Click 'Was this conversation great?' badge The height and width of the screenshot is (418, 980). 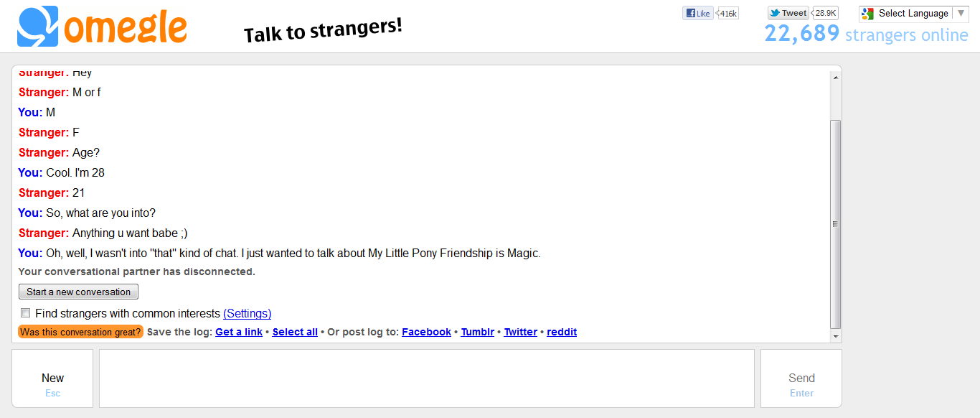81,332
